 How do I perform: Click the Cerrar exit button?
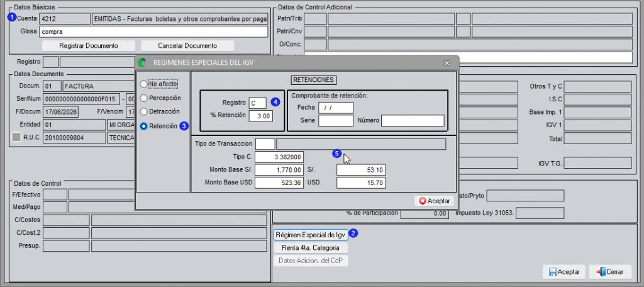(x=610, y=272)
